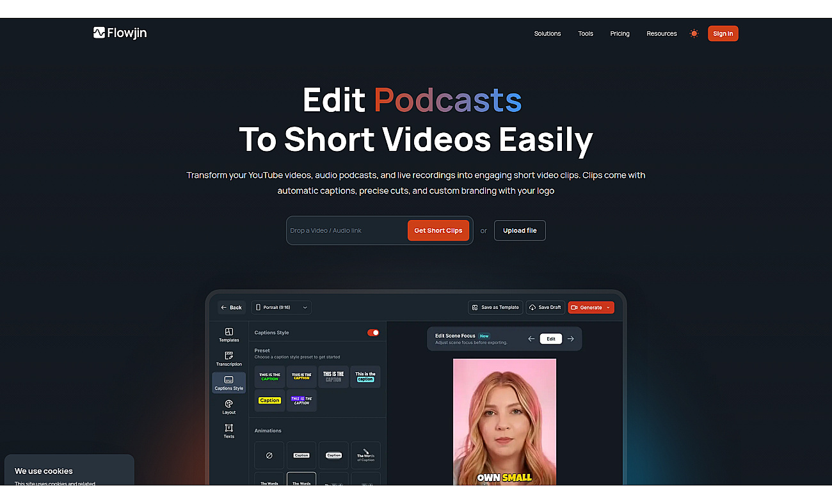832x504 pixels.
Task: Select the Captions Style sidebar icon
Action: 229,382
